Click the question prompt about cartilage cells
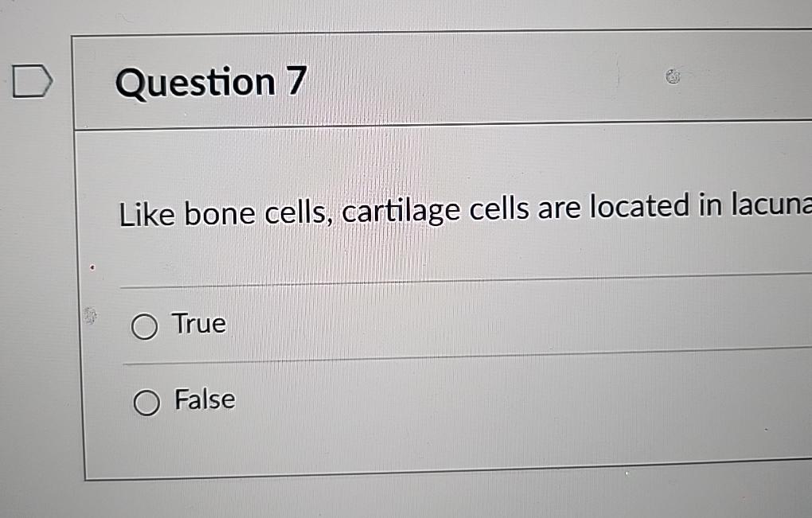Screen dimensions: 812x518 click(x=462, y=210)
